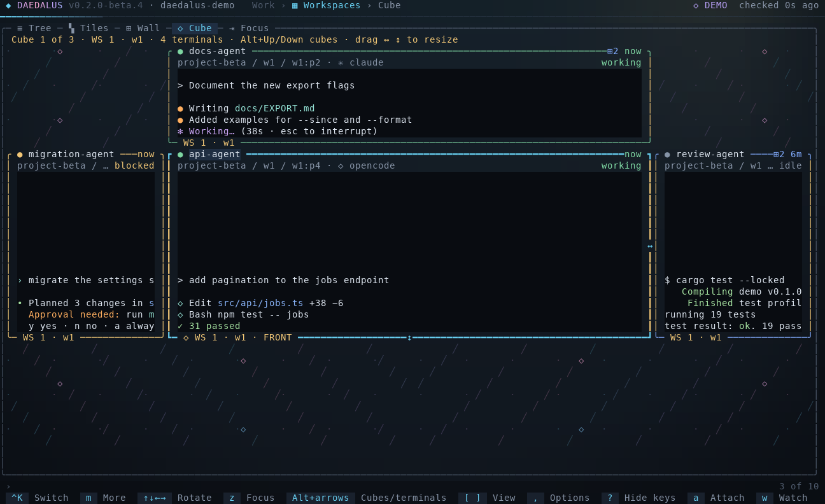Select the docs-agent terminal title
The image size is (825, 504).
pos(218,51)
